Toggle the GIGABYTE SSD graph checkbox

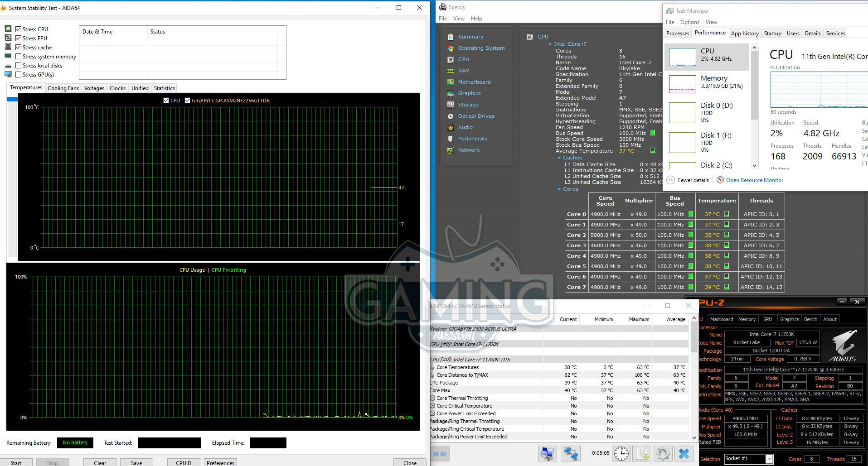pos(187,101)
